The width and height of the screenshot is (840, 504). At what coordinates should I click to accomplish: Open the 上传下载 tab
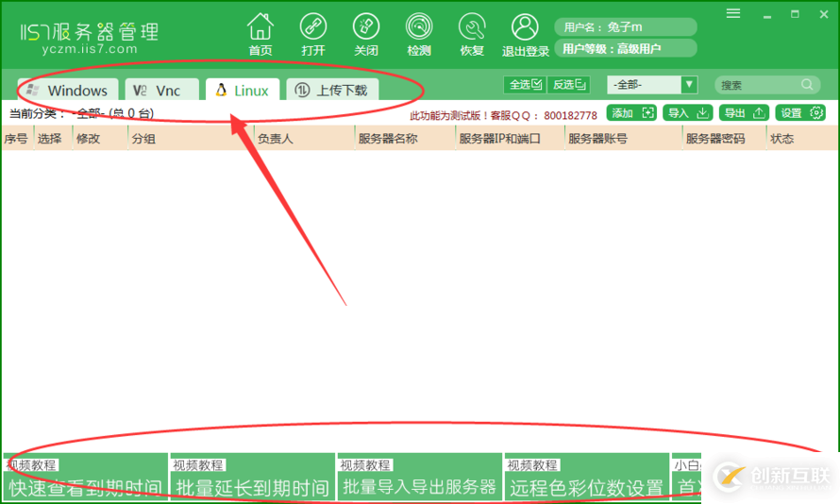tap(332, 90)
